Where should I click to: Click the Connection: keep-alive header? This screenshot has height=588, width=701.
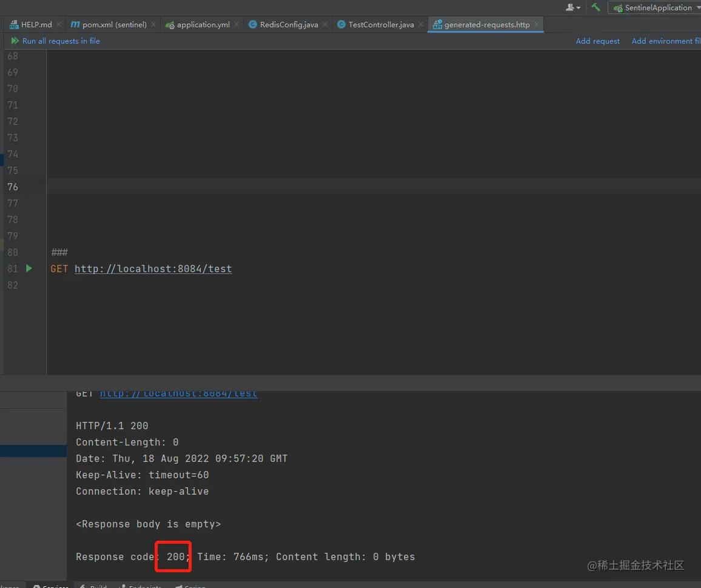click(x=142, y=492)
